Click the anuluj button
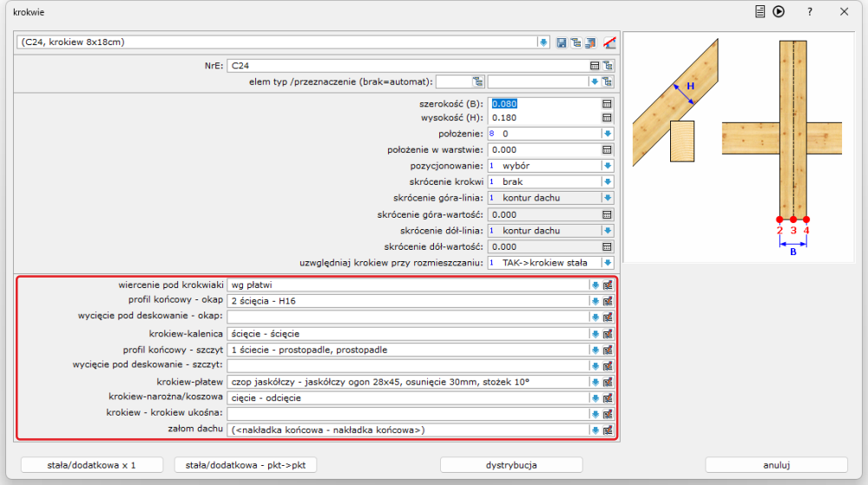The width and height of the screenshot is (868, 485). point(776,464)
